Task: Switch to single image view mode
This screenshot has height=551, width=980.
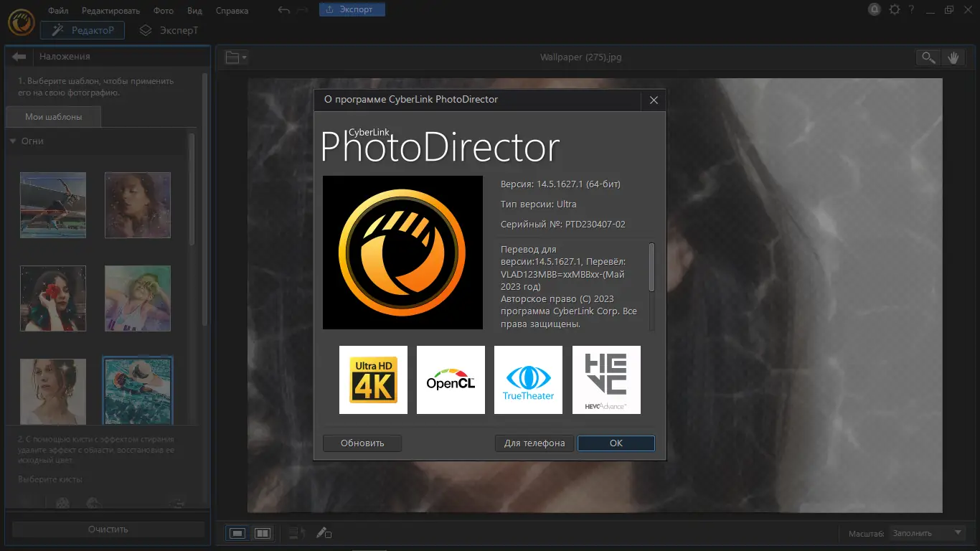Action: (x=238, y=533)
